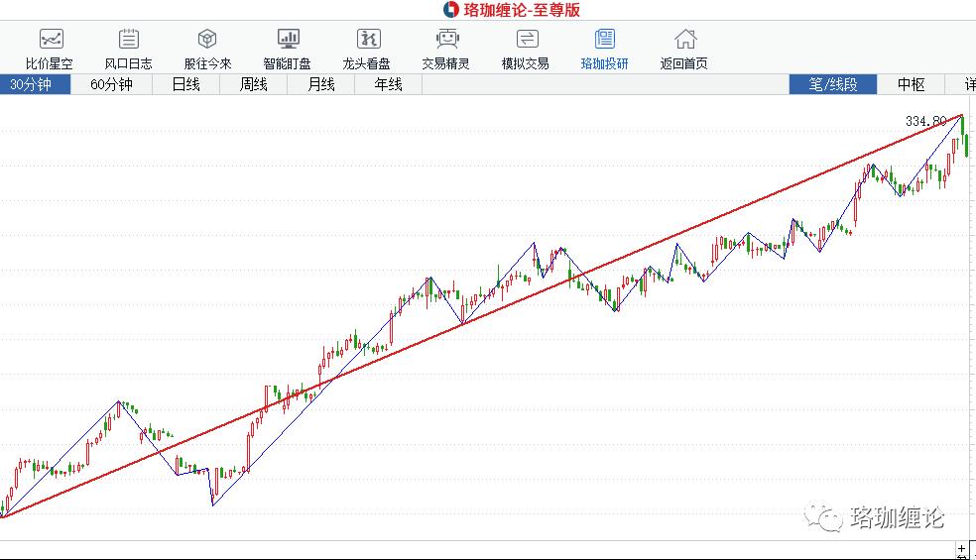Toggle the 笔/线段 display button
This screenshot has width=976, height=560.
[x=833, y=85]
